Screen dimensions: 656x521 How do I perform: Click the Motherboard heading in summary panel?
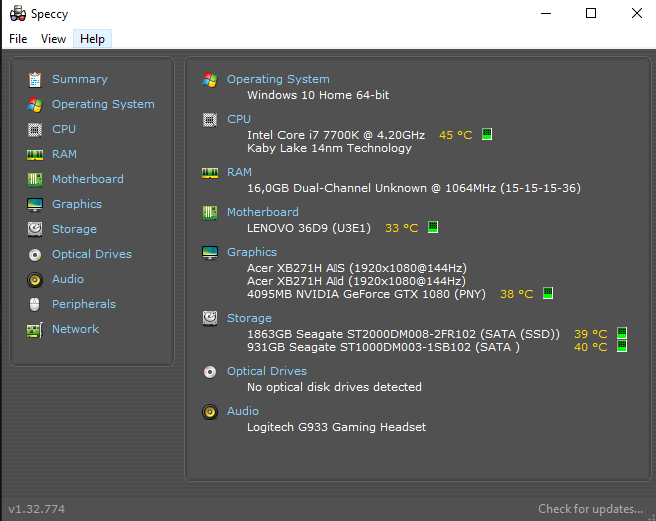262,212
